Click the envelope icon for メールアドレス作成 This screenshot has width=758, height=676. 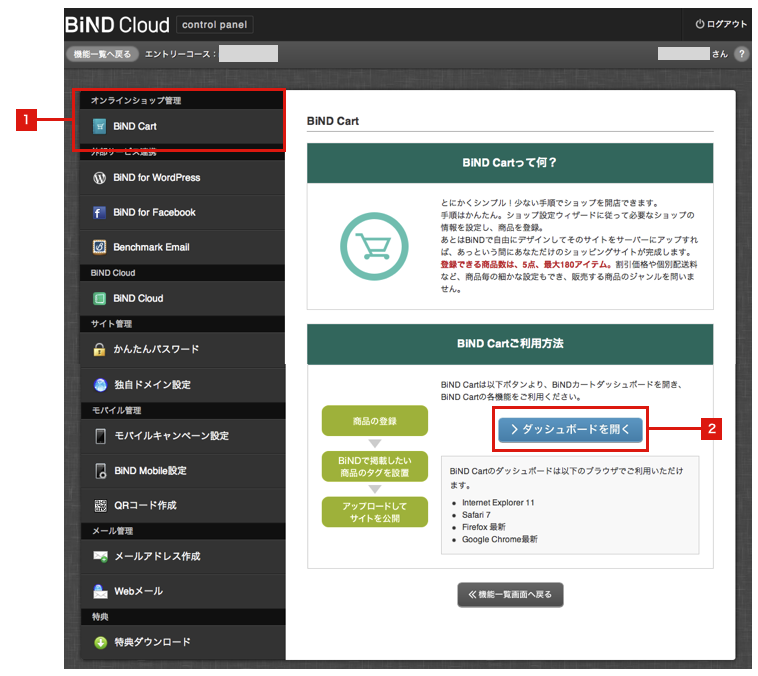[101, 557]
